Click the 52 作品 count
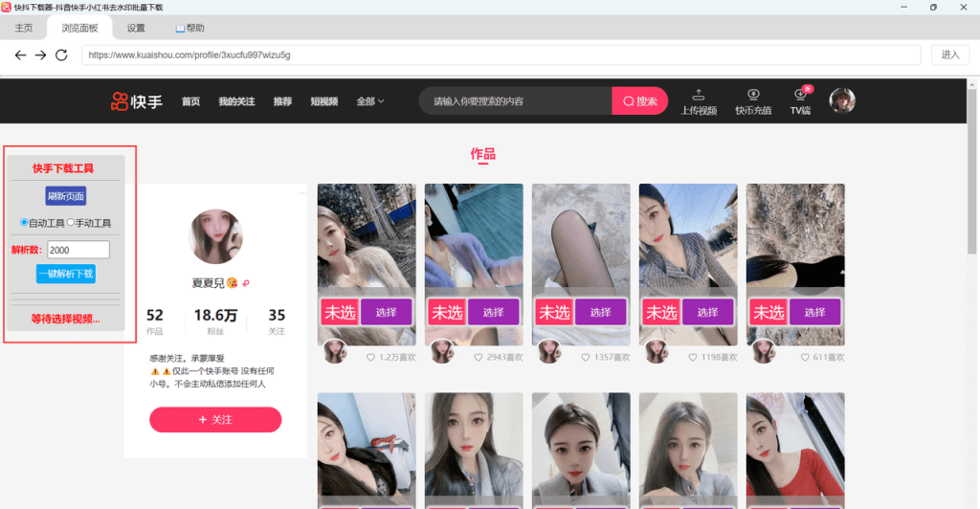 click(x=154, y=321)
